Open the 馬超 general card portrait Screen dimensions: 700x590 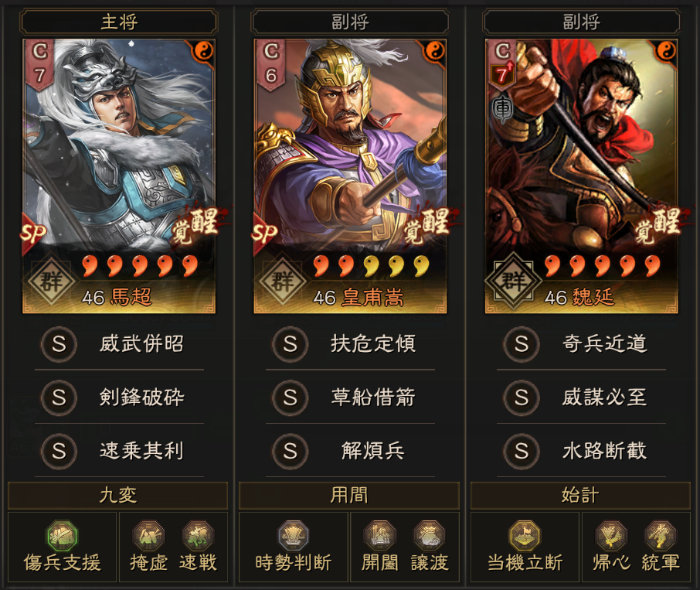119,176
